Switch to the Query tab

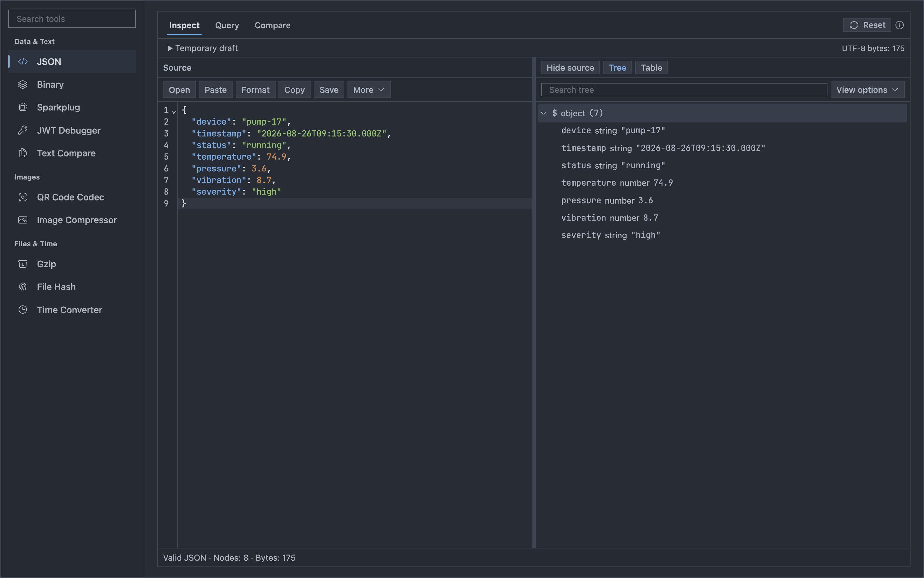click(227, 25)
